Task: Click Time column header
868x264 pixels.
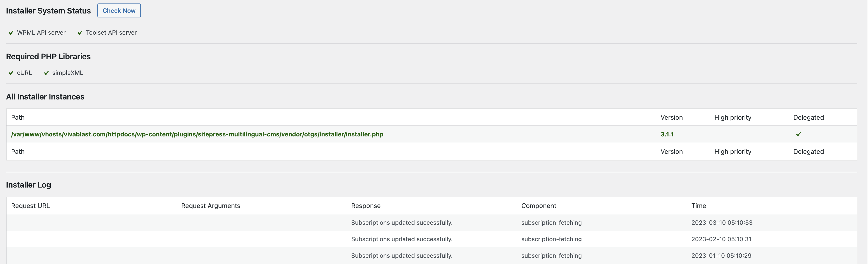Action: coord(699,206)
